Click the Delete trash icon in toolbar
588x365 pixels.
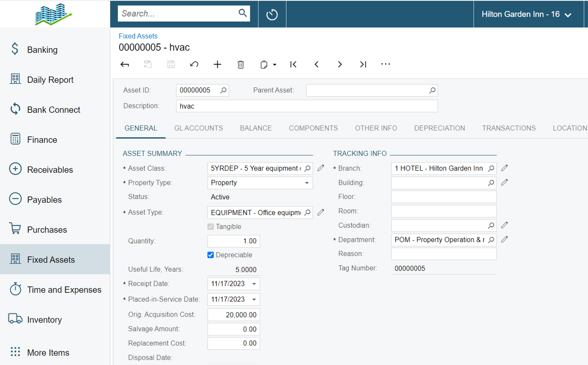(241, 64)
